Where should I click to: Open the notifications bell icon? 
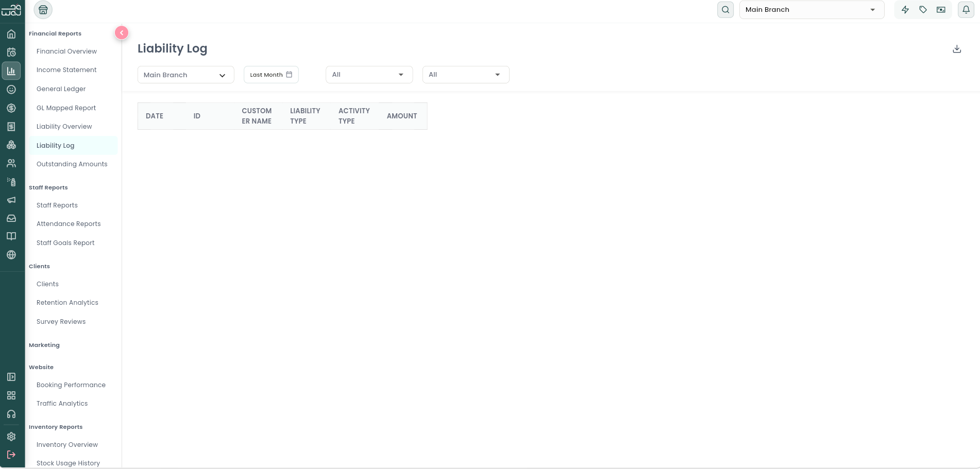tap(966, 10)
